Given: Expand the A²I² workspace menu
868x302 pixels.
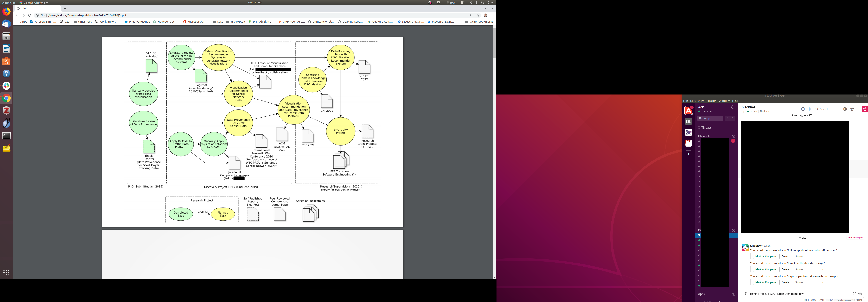Looking at the screenshot, I should [x=703, y=107].
